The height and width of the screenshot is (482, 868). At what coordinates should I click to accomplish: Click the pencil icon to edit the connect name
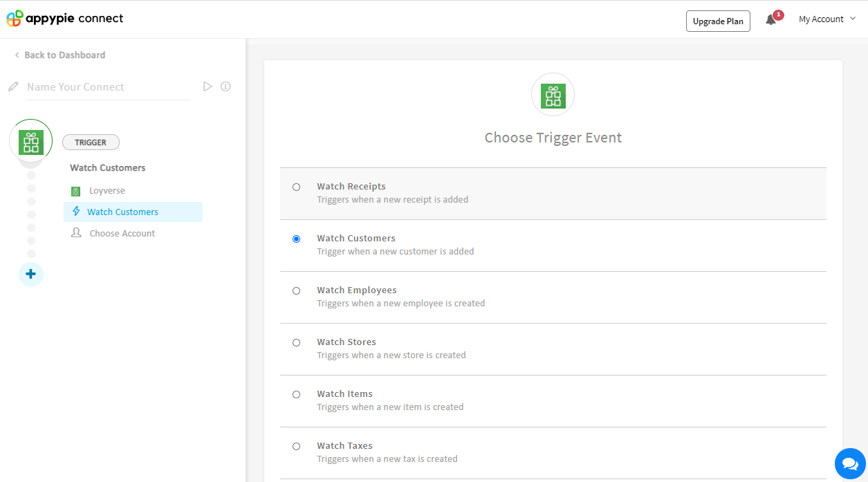(13, 87)
